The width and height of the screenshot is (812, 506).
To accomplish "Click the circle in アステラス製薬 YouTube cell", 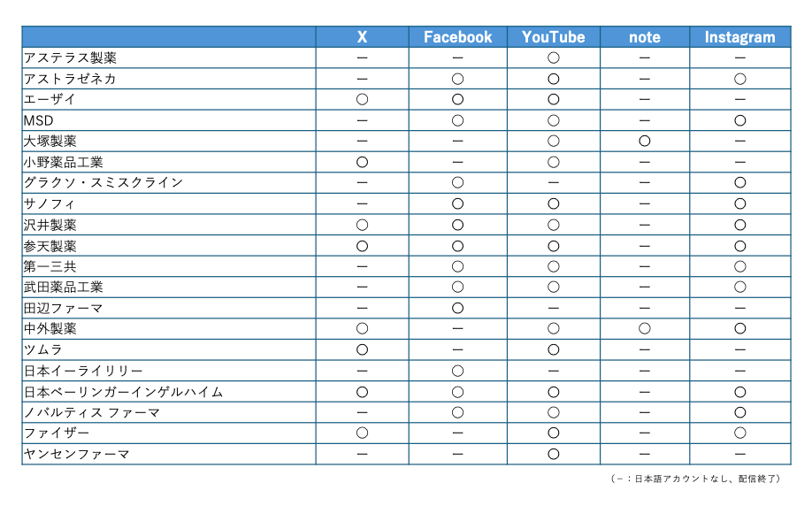I will click(553, 57).
